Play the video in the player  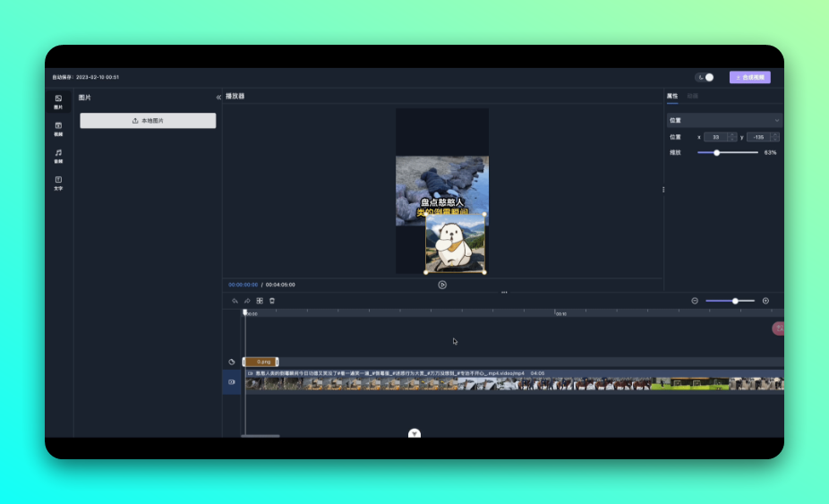click(442, 285)
